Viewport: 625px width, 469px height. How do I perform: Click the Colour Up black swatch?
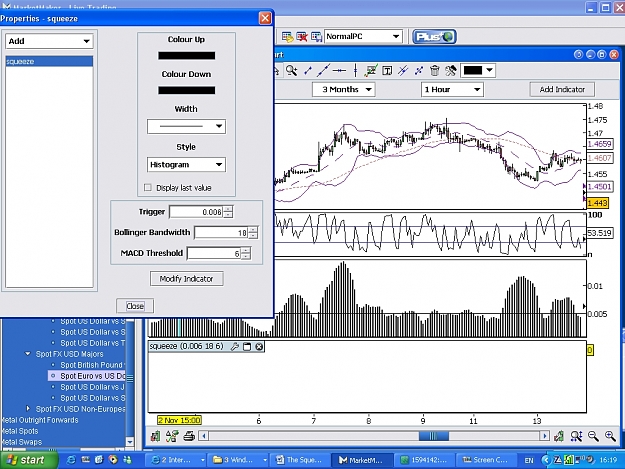click(x=187, y=56)
